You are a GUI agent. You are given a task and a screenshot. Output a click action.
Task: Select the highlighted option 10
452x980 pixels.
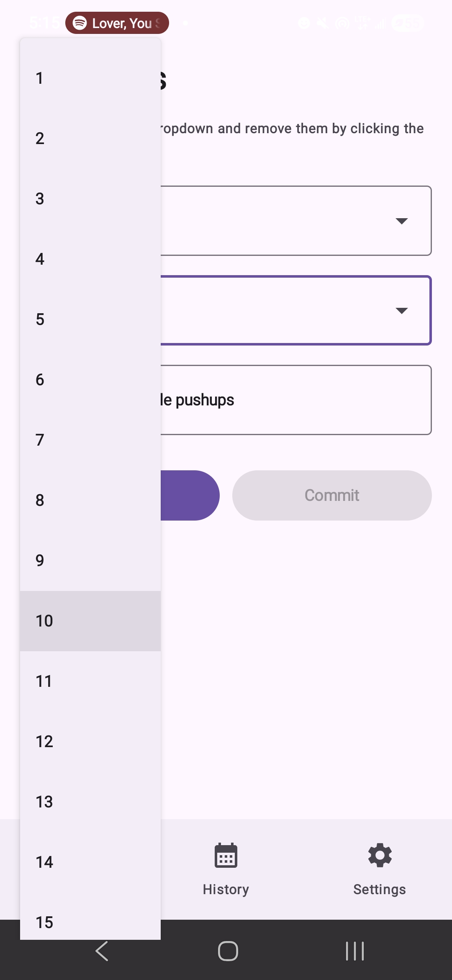click(90, 621)
